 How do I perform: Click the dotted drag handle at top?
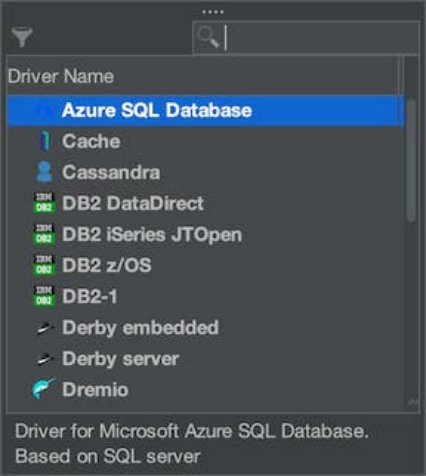coord(213,12)
